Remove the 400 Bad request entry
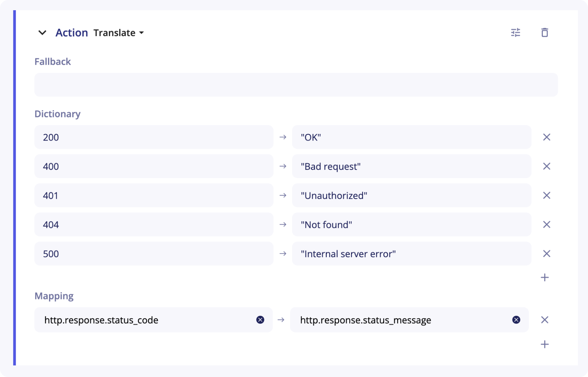 pos(546,166)
